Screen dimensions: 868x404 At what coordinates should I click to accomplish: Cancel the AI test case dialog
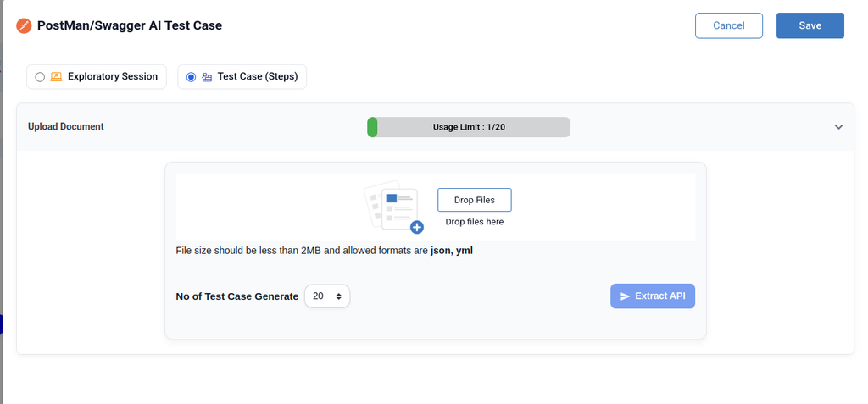tap(728, 25)
